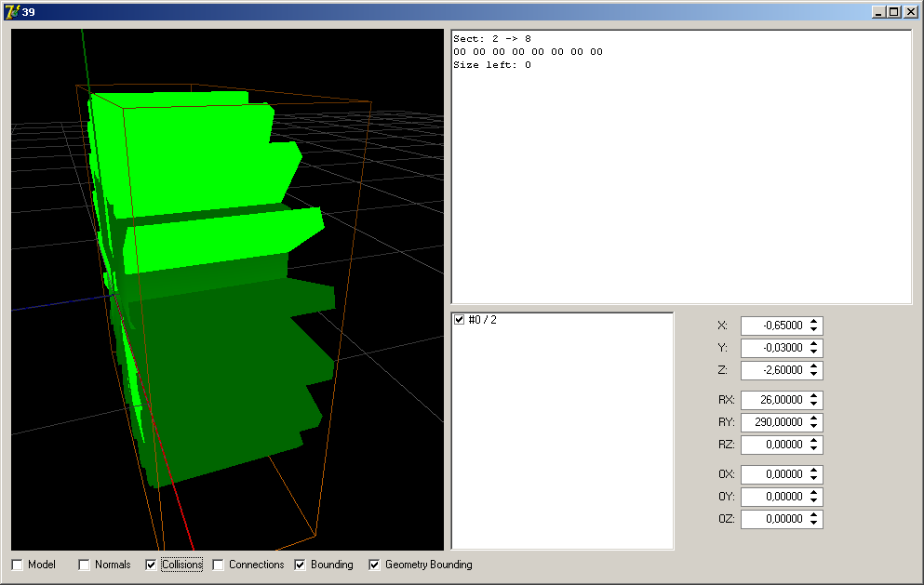This screenshot has height=585, width=924.
Task: Click the OZ offset input field
Action: coord(773,519)
